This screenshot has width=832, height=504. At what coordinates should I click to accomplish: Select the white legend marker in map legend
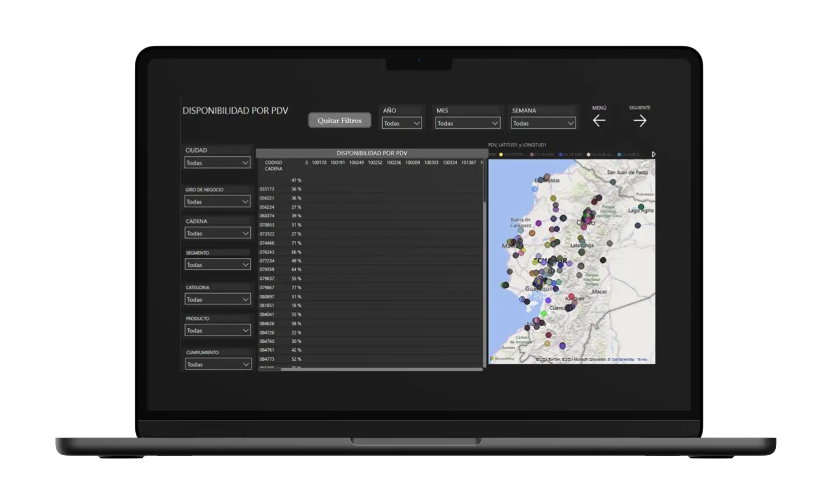pos(588,155)
